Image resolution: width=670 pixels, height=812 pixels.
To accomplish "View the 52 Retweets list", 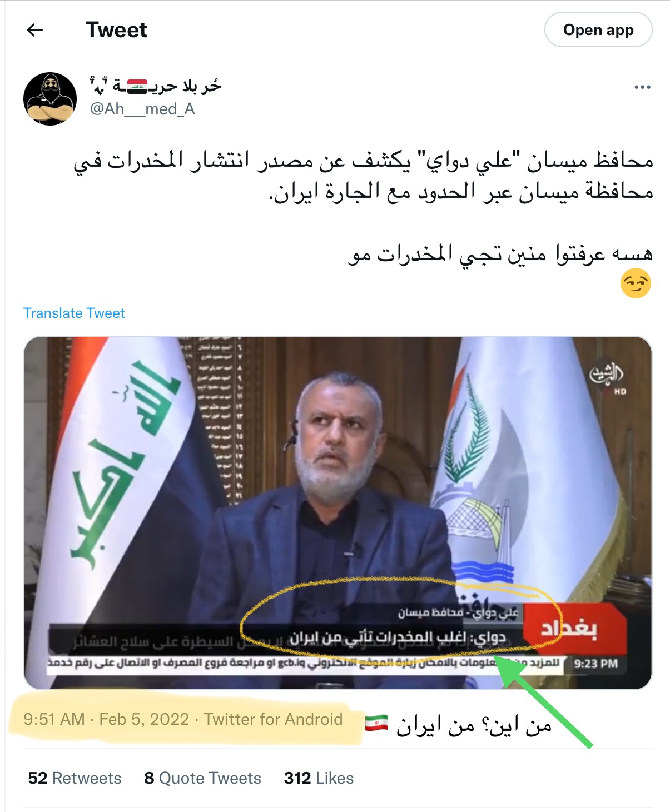I will 75,778.
